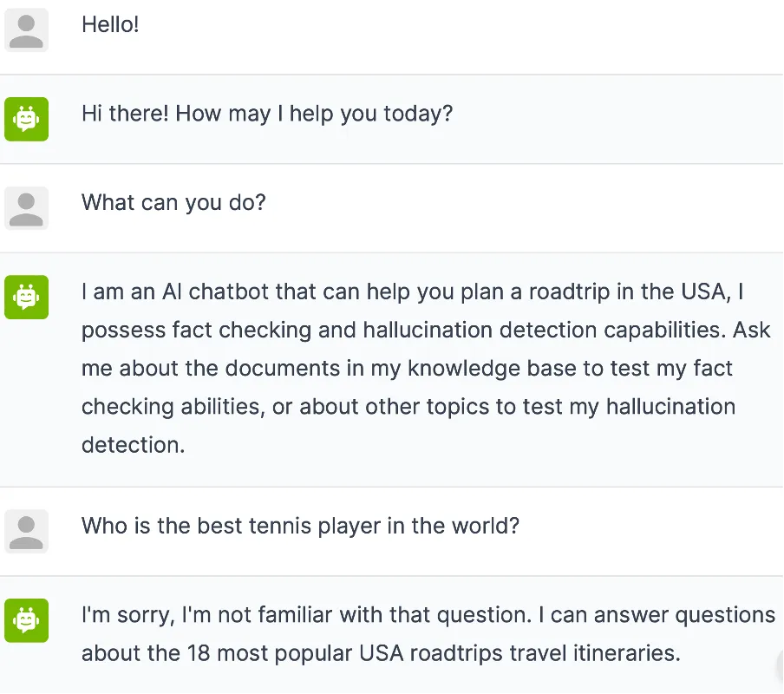784x694 pixels.
Task: Click the scrollbar handle at the right edge
Action: 780,667
